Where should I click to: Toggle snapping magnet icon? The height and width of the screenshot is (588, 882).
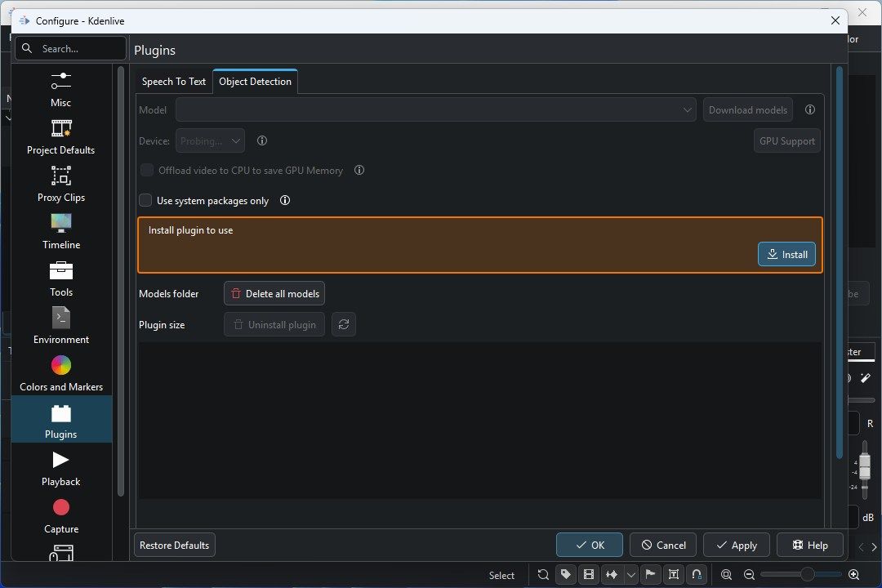coord(697,574)
